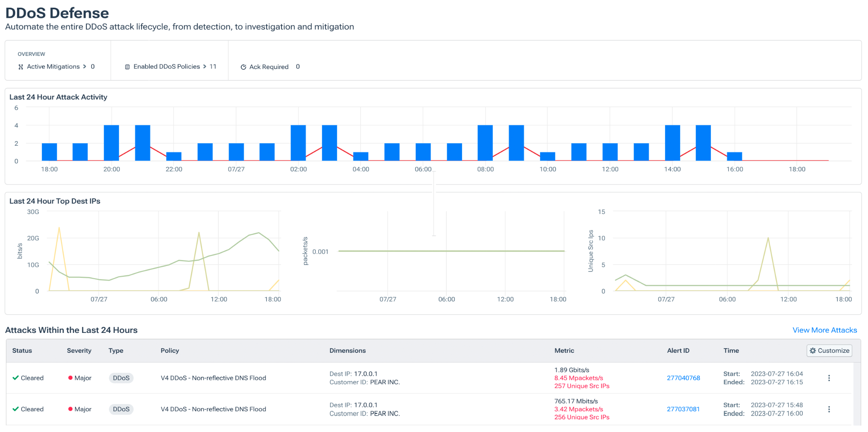The height and width of the screenshot is (432, 868).
Task: Open alert ID 277040768 link
Action: point(683,378)
